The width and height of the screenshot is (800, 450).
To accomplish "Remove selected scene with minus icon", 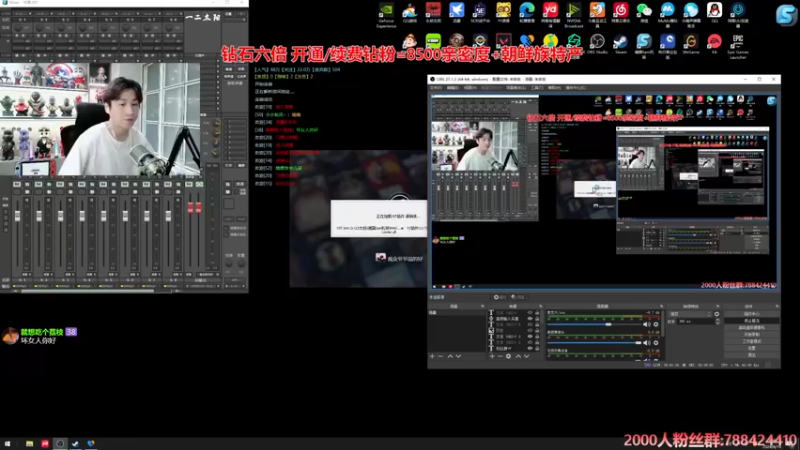I will coord(440,356).
